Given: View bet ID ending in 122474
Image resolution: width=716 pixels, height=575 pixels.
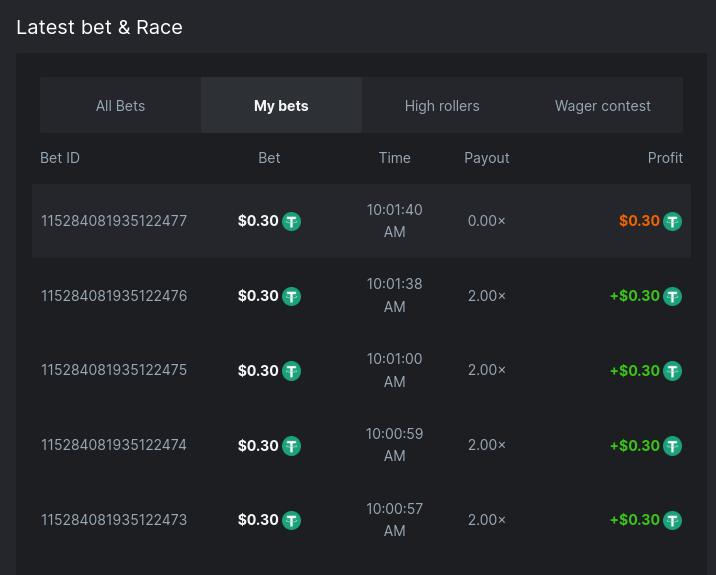Looking at the screenshot, I should click(114, 445).
